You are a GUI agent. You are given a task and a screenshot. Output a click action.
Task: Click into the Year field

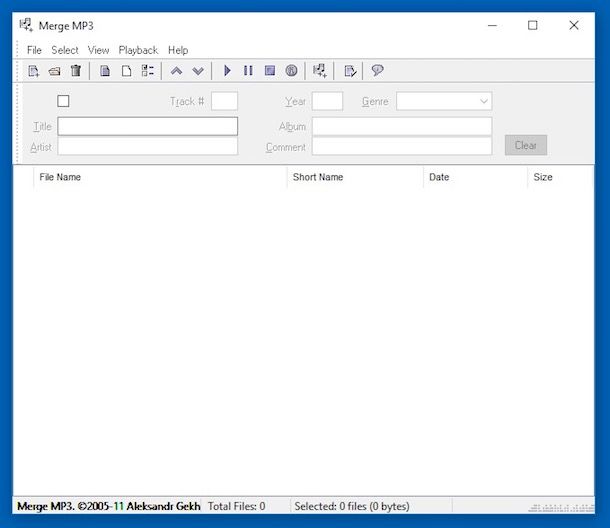click(x=327, y=101)
